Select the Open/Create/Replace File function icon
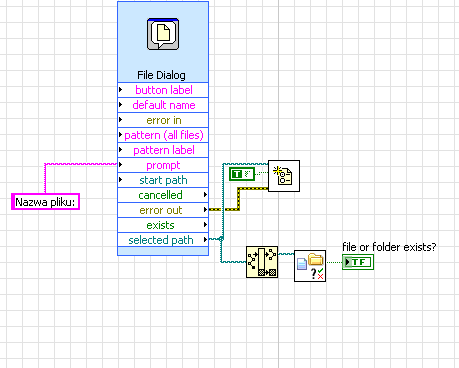Screen dimensions: 459x368 point(284,176)
